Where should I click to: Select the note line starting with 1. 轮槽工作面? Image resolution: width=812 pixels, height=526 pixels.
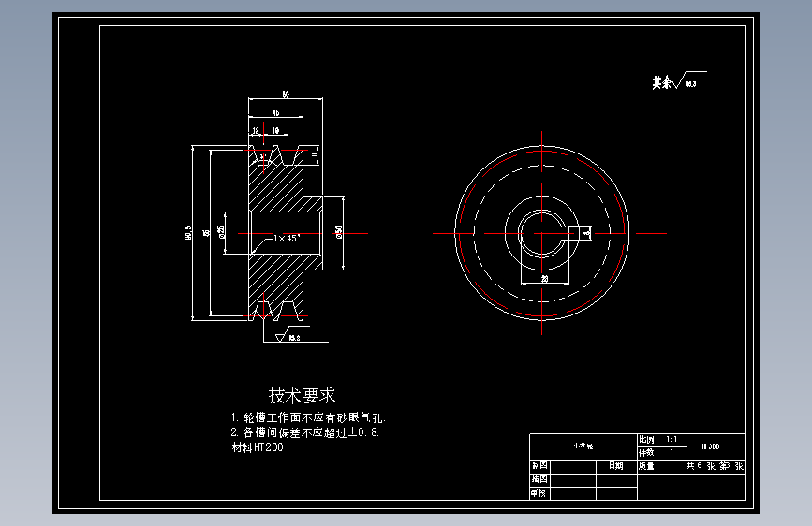[308, 417]
